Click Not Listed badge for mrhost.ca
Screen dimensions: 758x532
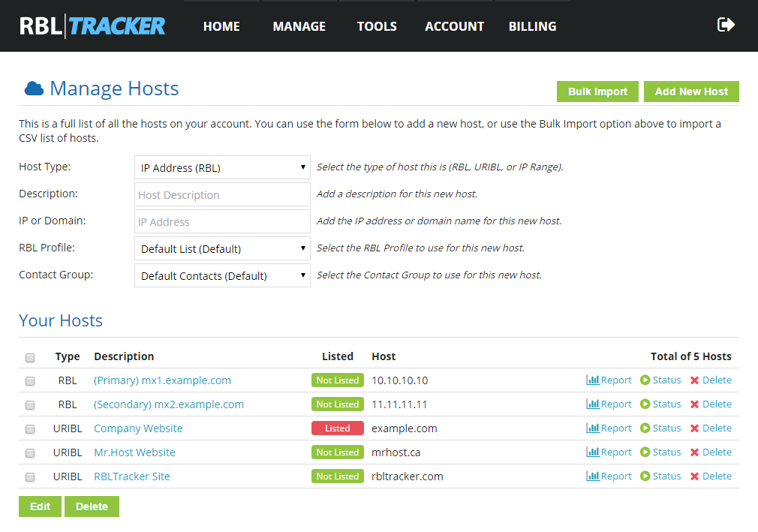pyautogui.click(x=338, y=452)
